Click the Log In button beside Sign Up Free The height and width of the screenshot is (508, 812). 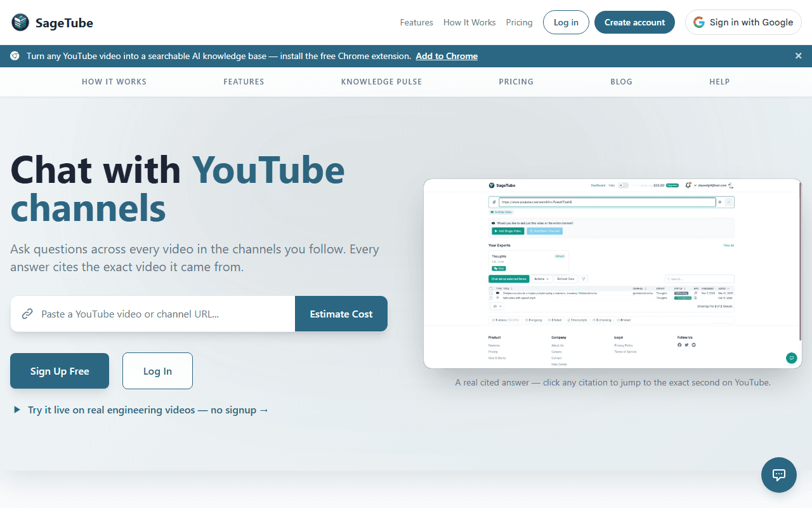coord(157,371)
